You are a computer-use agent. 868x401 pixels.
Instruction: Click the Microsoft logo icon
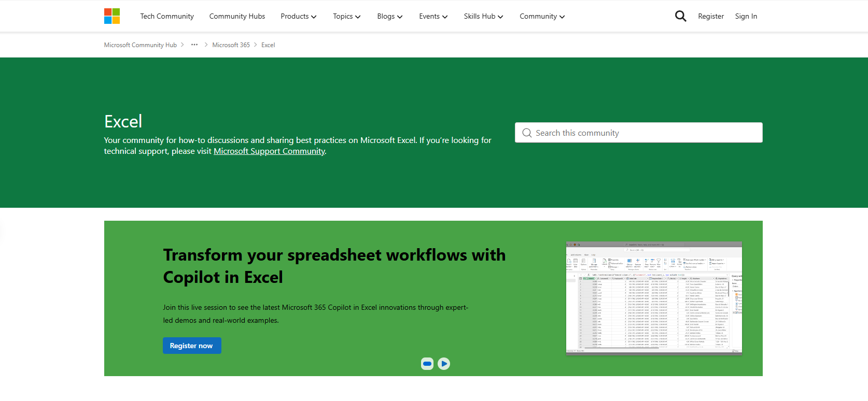(x=112, y=16)
